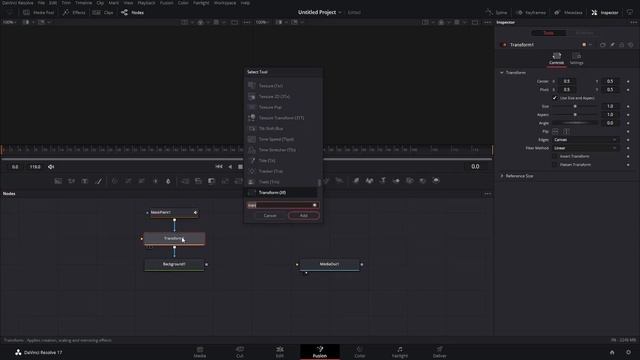Add a Color Curves node from toolbar
This screenshot has height=360, width=640.
pyautogui.click(x=128, y=181)
